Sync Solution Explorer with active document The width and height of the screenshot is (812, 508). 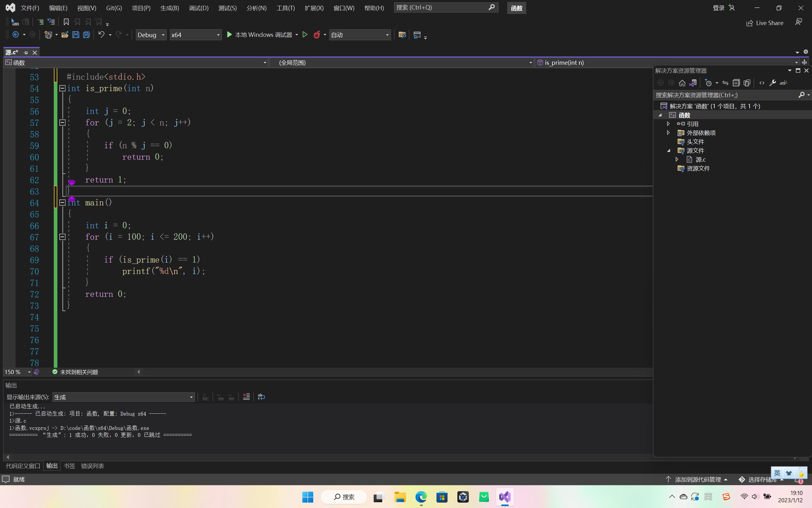click(x=725, y=83)
